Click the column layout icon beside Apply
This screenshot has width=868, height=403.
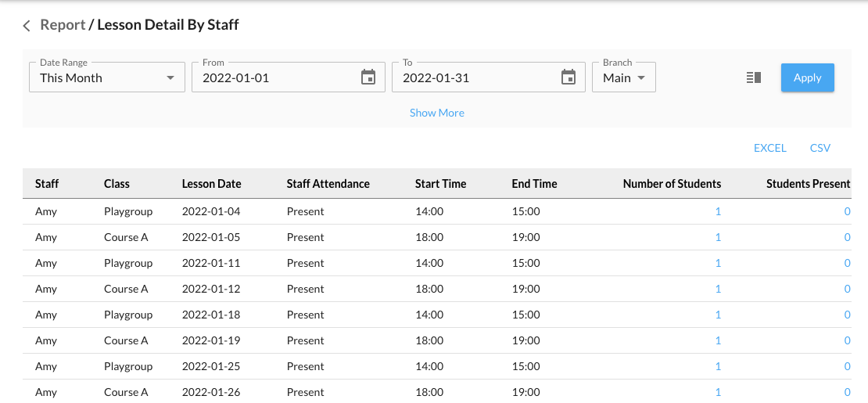(x=754, y=77)
